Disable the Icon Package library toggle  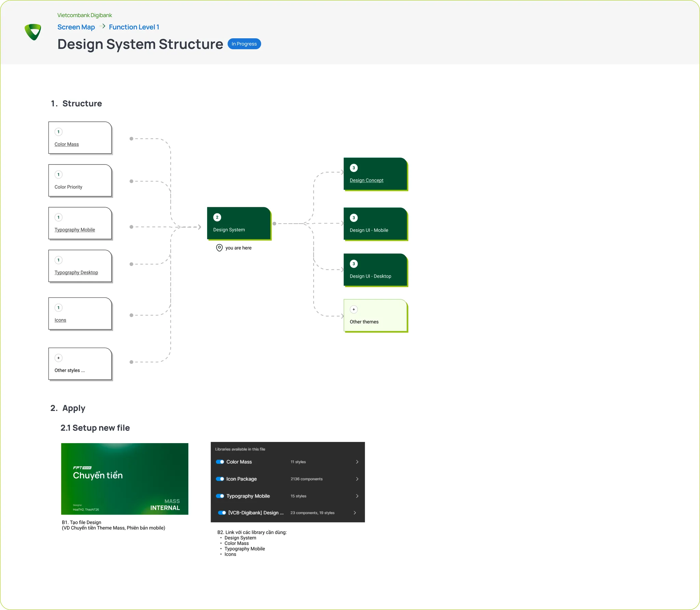pyautogui.click(x=220, y=479)
